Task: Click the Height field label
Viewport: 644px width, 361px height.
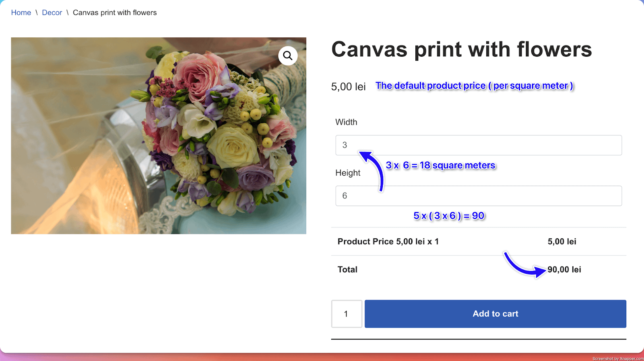Action: click(x=348, y=172)
